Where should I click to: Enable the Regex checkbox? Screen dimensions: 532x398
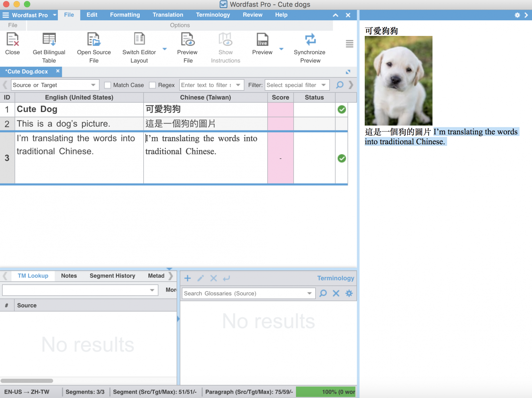click(153, 85)
